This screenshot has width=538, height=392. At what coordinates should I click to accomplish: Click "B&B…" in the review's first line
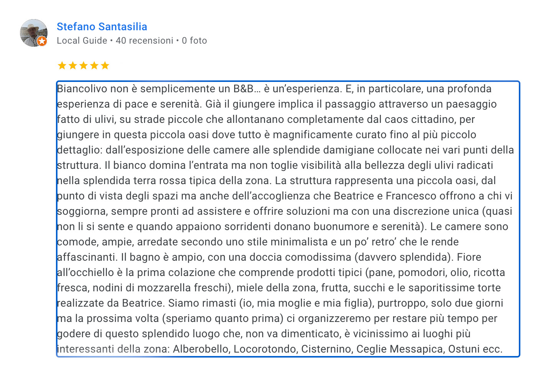coord(247,89)
